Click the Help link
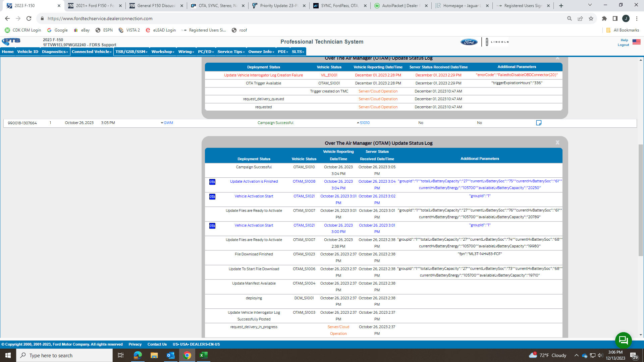 pos(624,40)
